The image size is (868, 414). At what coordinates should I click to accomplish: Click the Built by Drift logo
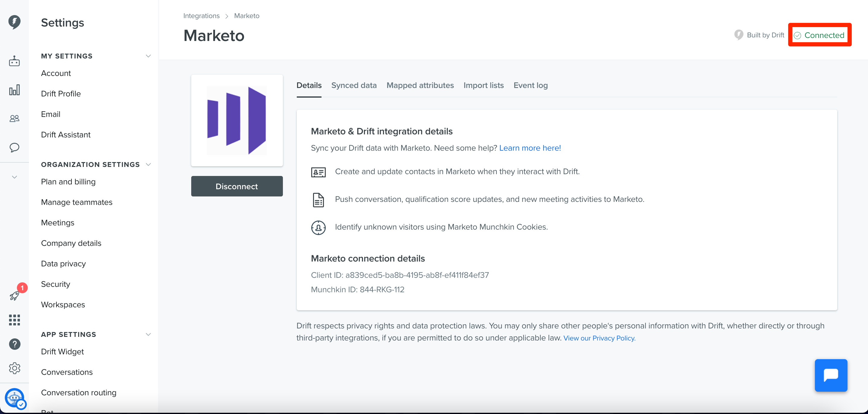coord(739,35)
